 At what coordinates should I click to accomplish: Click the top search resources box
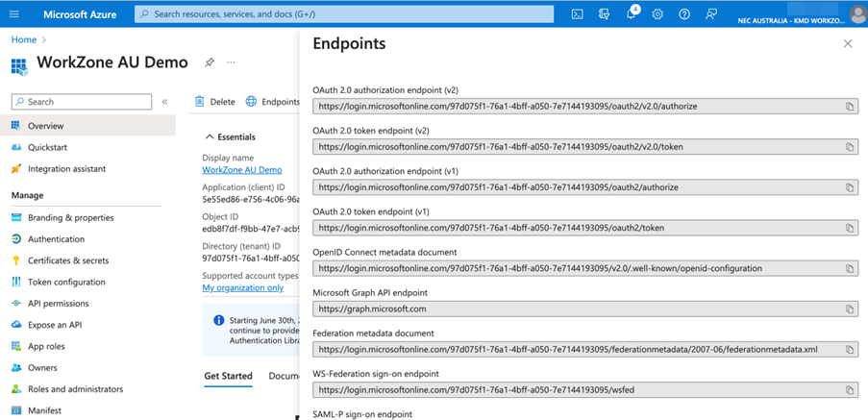(344, 14)
